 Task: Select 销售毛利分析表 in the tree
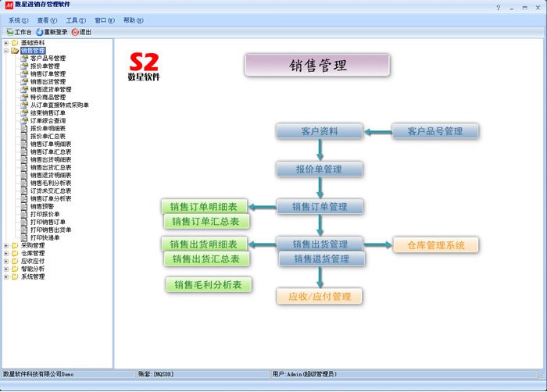coord(51,183)
